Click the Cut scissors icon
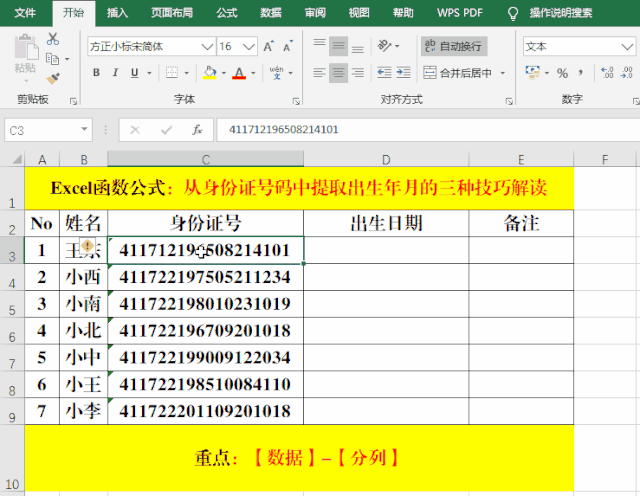Image resolution: width=640 pixels, height=496 pixels. tap(53, 39)
